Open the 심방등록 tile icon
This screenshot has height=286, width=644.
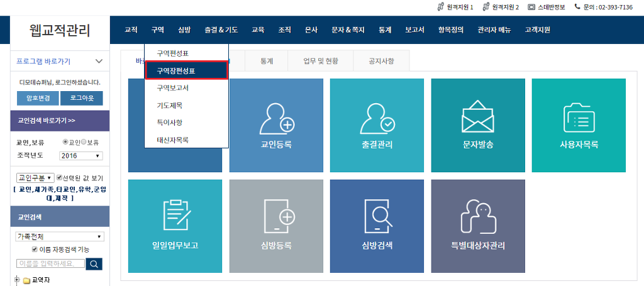(276, 226)
